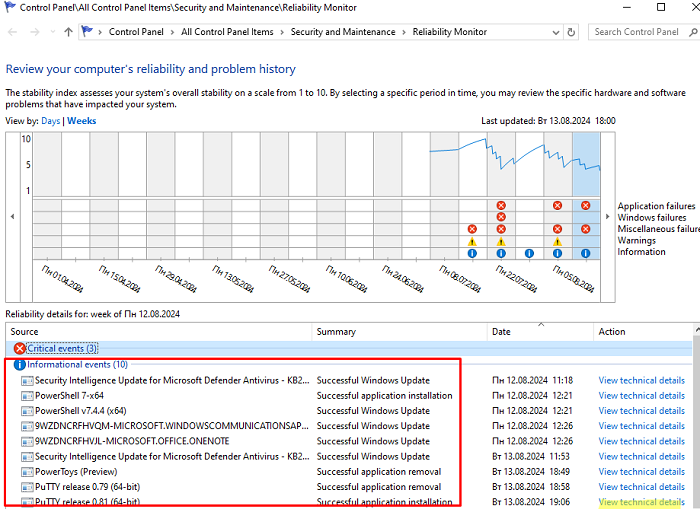Click the search magnifier icon
This screenshot has height=509, width=700.
[693, 32]
